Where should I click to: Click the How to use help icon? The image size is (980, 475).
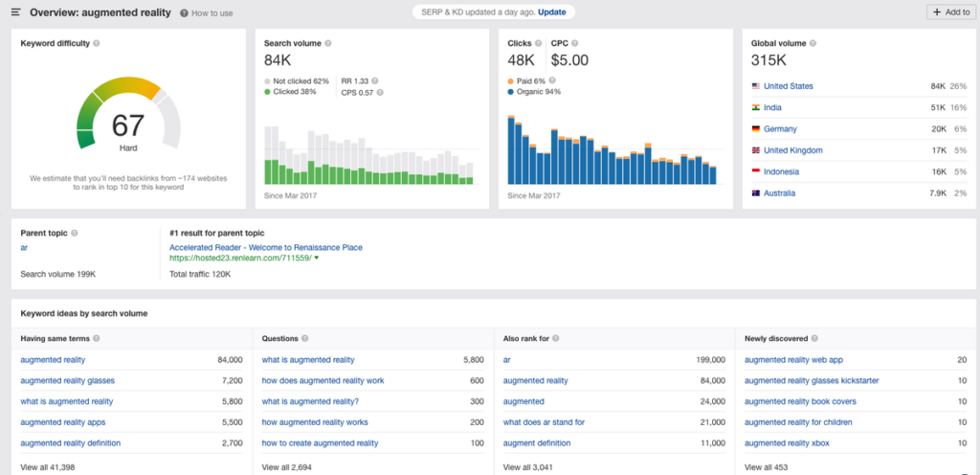pos(184,13)
